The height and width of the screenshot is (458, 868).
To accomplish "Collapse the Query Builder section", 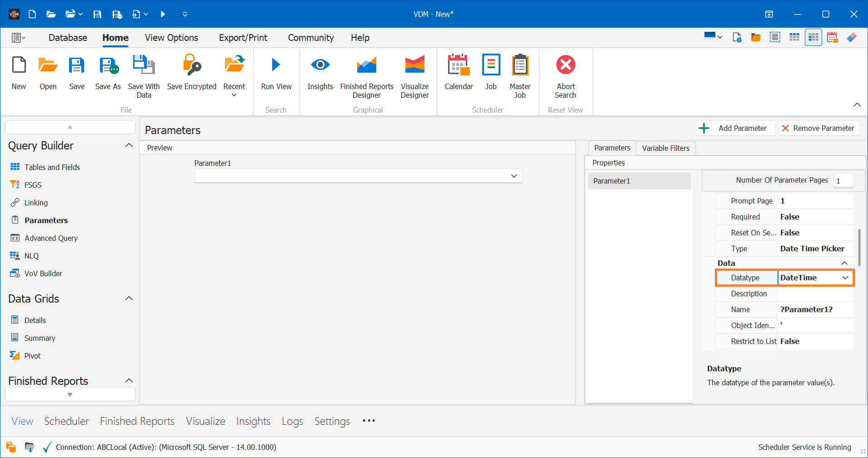I will [x=129, y=145].
